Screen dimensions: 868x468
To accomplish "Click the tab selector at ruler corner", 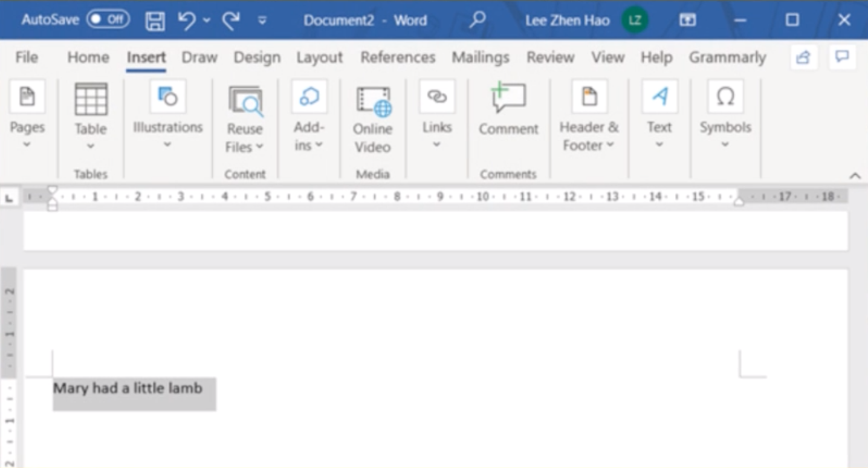I will click(9, 197).
